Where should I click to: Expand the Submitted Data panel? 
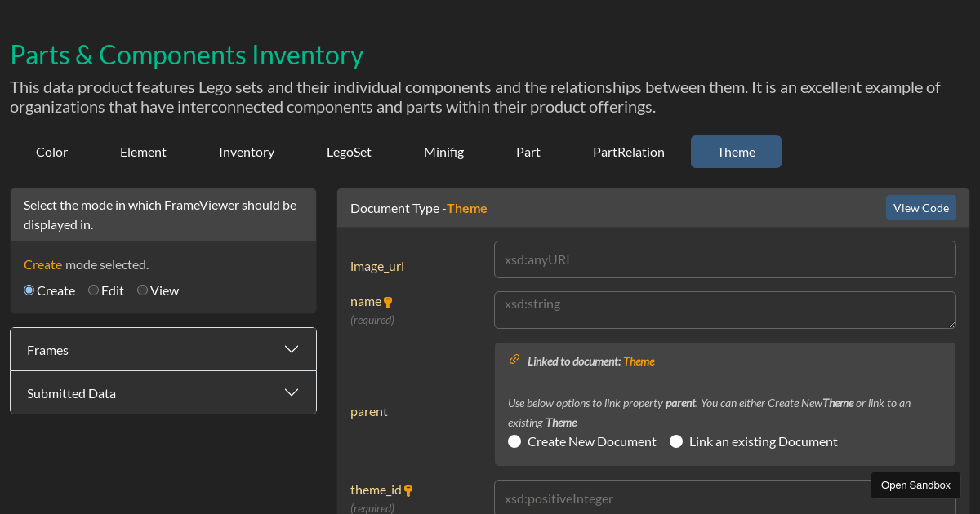(163, 392)
